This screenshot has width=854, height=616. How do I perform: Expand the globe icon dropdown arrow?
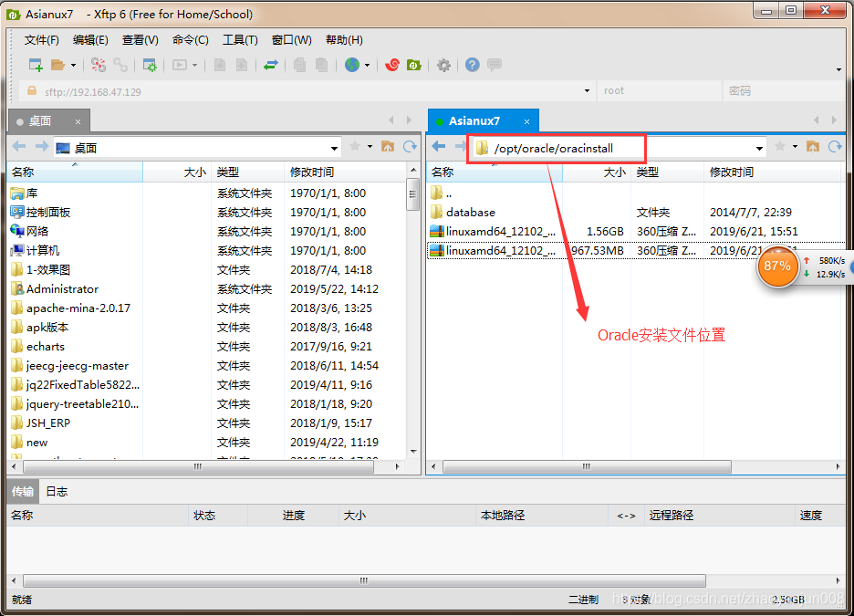tap(367, 66)
